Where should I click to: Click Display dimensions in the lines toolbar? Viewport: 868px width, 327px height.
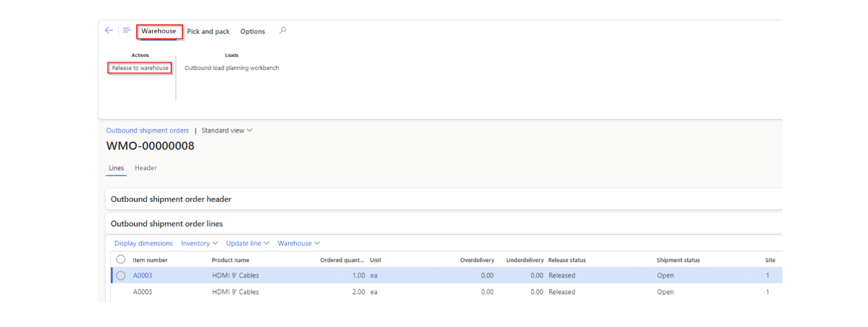144,243
